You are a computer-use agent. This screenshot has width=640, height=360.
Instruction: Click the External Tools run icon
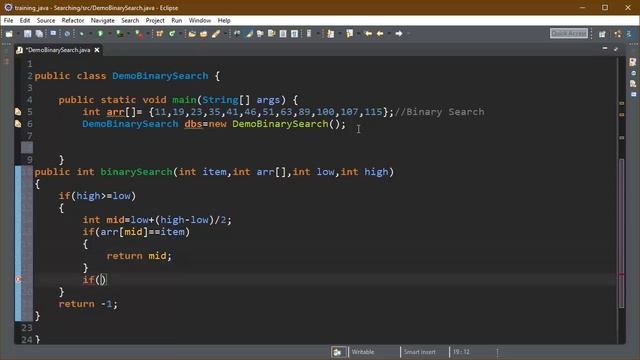[139, 34]
